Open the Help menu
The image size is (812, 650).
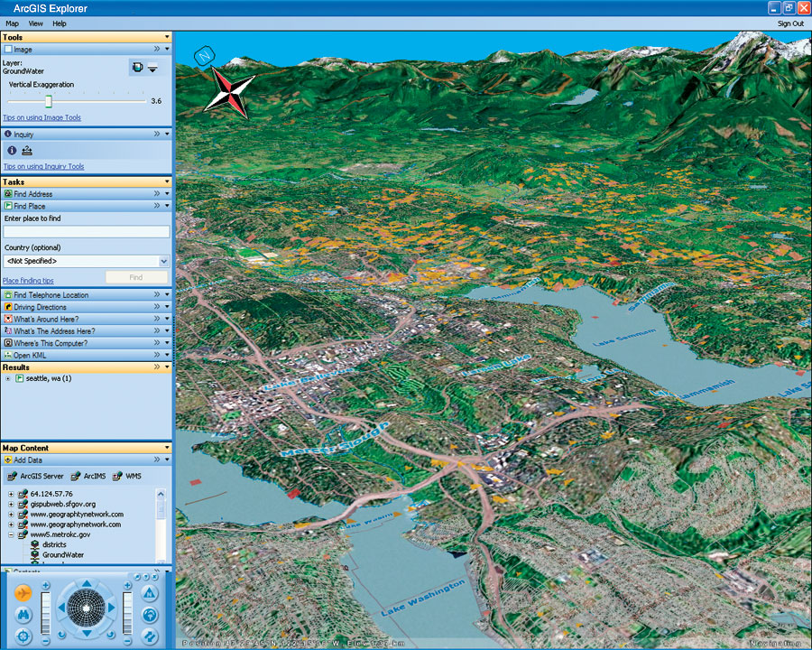pyautogui.click(x=59, y=23)
